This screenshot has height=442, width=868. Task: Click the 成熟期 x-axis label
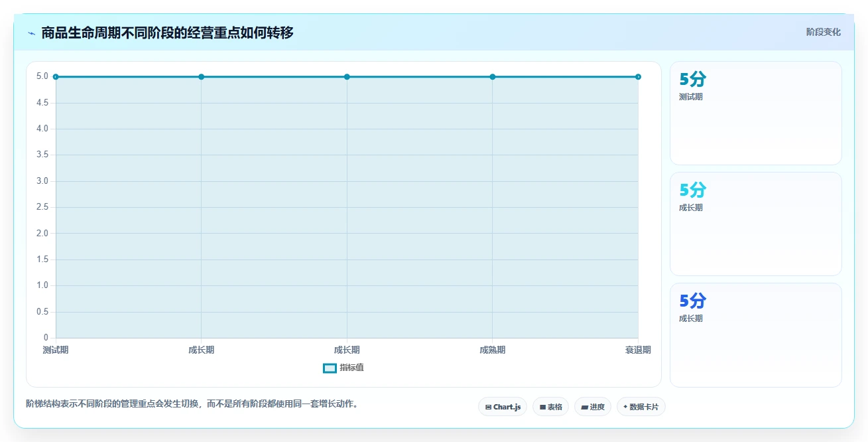[493, 350]
